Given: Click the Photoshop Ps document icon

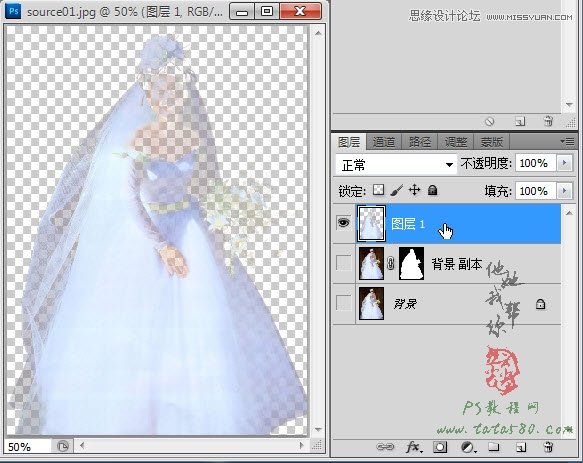Looking at the screenshot, I should click(x=14, y=11).
